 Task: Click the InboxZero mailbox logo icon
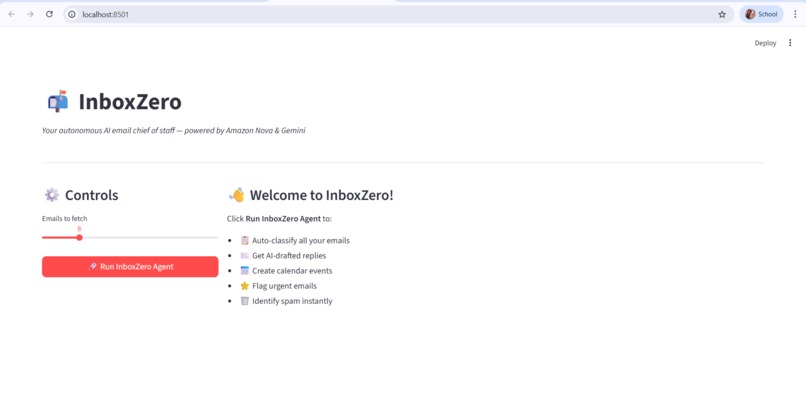coord(58,101)
